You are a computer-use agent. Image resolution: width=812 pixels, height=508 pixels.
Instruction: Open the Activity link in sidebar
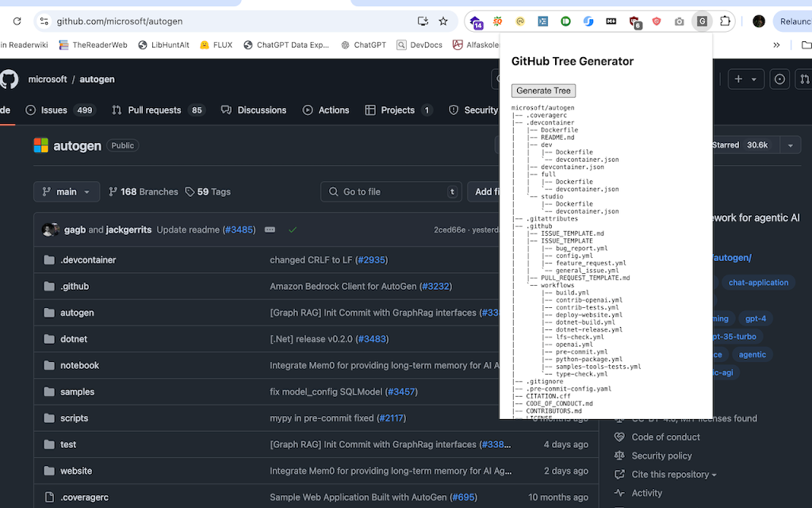point(647,493)
